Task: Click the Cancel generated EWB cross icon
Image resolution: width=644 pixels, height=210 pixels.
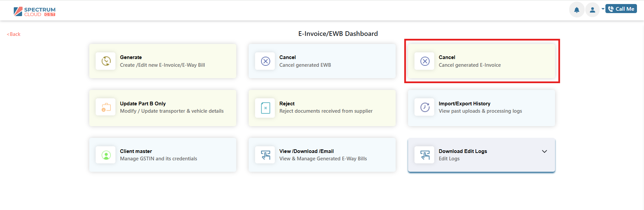Action: click(265, 61)
